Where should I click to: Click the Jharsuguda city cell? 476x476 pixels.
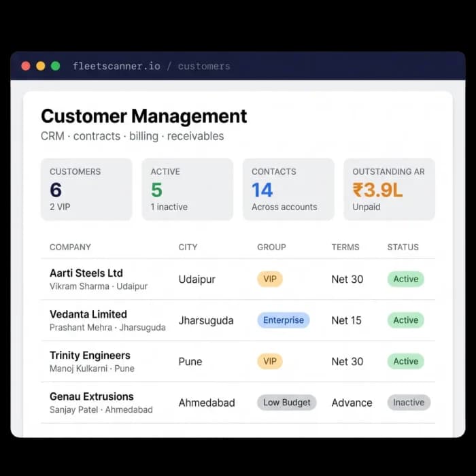coord(206,320)
